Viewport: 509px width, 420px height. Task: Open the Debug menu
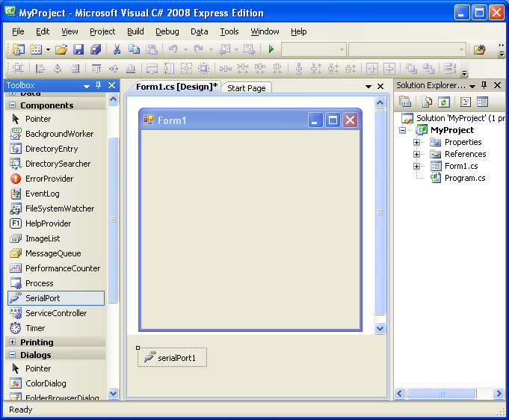(167, 31)
